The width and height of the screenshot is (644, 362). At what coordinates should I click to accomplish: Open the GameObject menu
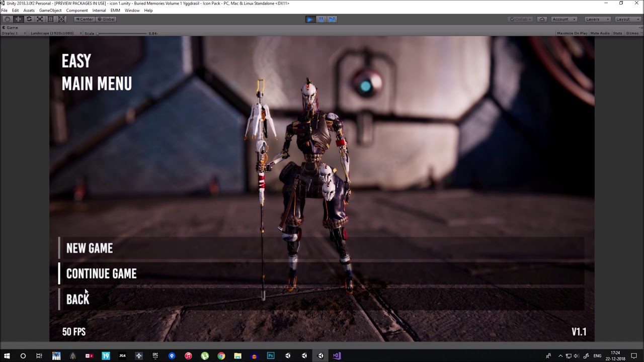(50, 11)
